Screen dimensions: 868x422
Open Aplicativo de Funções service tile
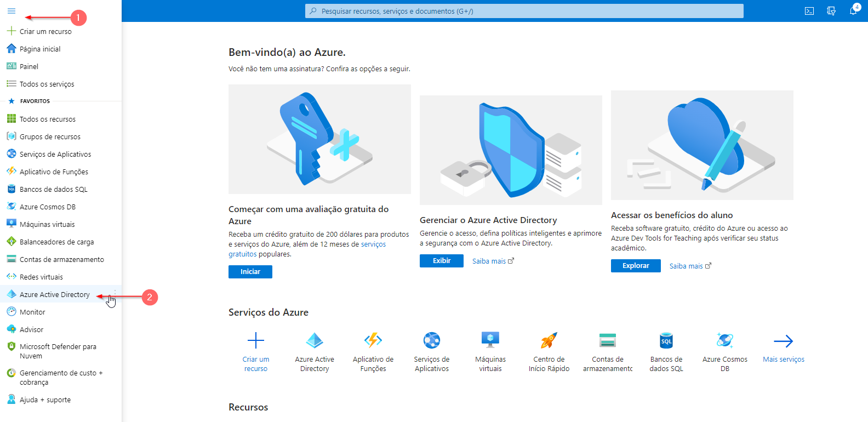[373, 351]
